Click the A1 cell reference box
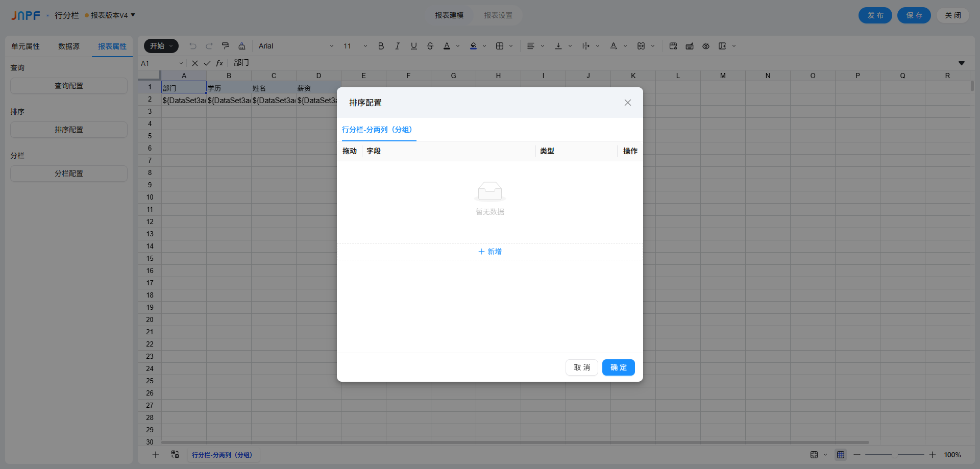This screenshot has width=980, height=469. [x=158, y=63]
